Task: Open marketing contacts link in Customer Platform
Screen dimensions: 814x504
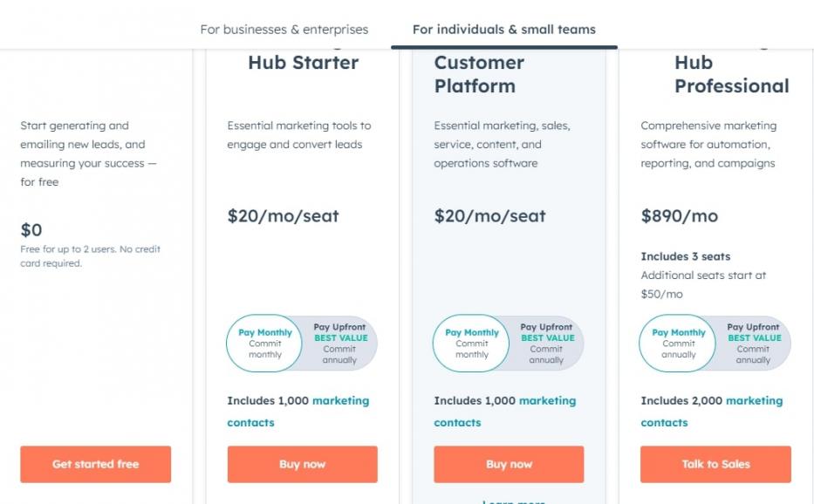Action: coord(547,401)
